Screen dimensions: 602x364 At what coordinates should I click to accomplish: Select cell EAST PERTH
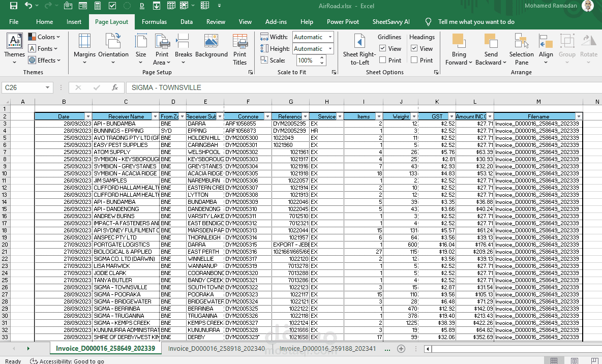[205, 252]
